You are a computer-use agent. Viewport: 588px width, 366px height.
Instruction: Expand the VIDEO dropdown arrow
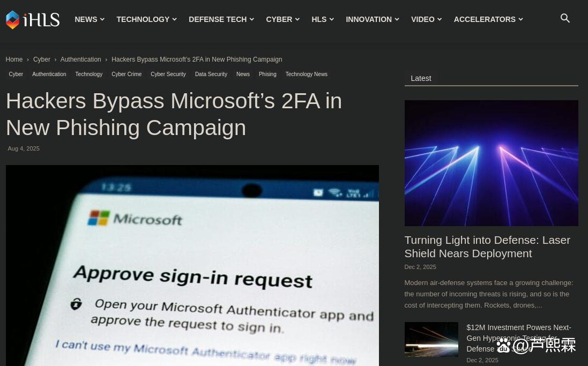[440, 19]
